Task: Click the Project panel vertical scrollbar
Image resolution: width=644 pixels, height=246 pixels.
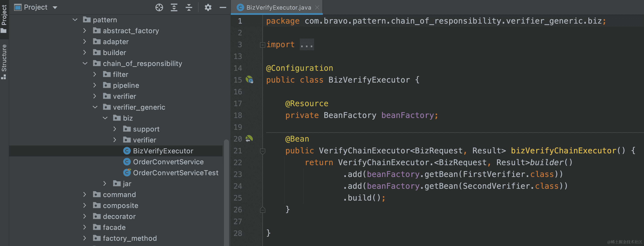Action: (x=226, y=193)
